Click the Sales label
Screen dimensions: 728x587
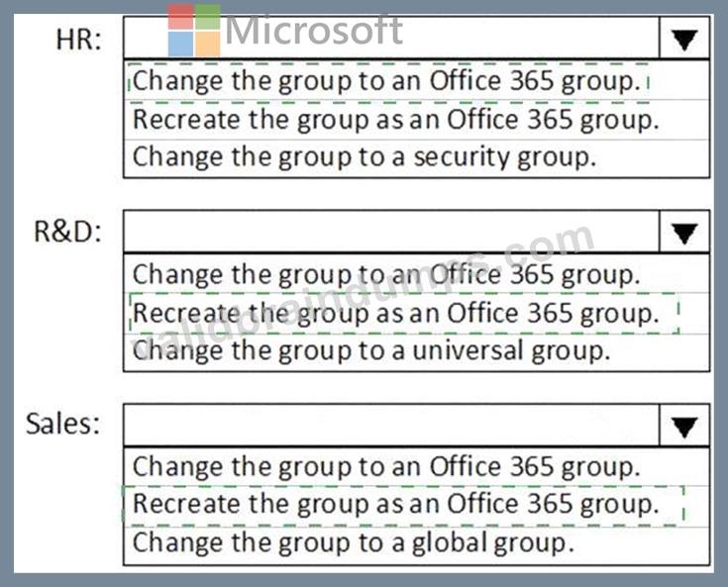[63, 424]
